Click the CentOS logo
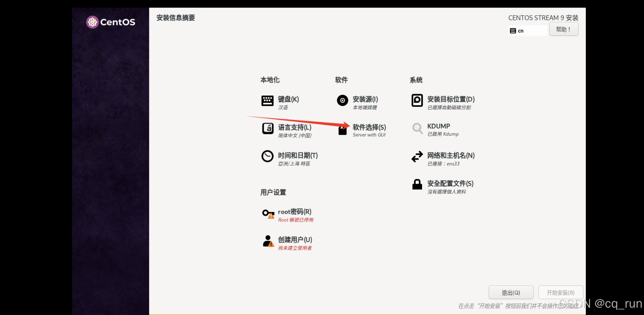The height and width of the screenshot is (315, 644). (x=111, y=22)
